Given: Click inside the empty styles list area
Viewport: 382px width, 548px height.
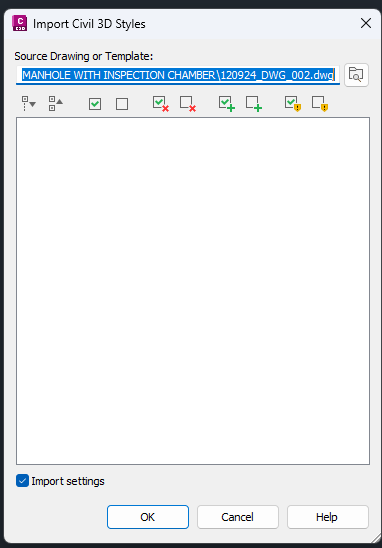Looking at the screenshot, I should (193, 291).
